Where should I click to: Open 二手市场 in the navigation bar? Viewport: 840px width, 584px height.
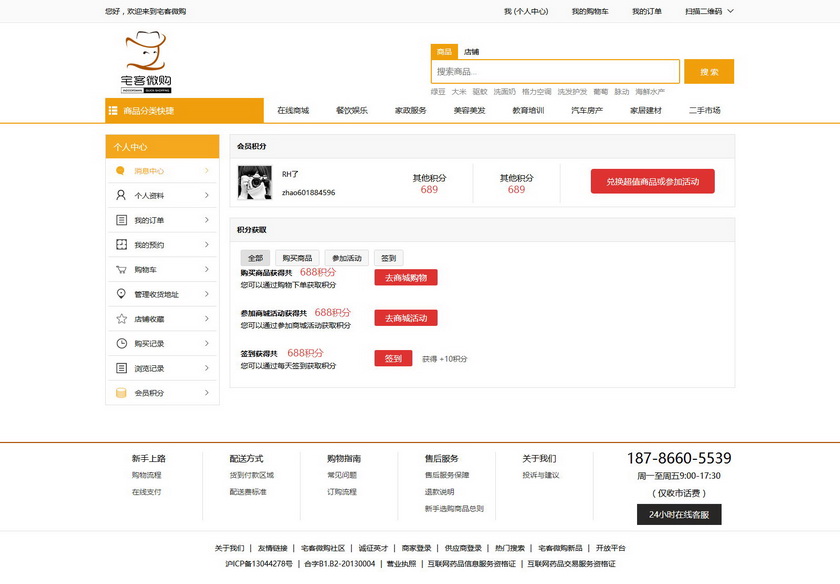[x=704, y=110]
